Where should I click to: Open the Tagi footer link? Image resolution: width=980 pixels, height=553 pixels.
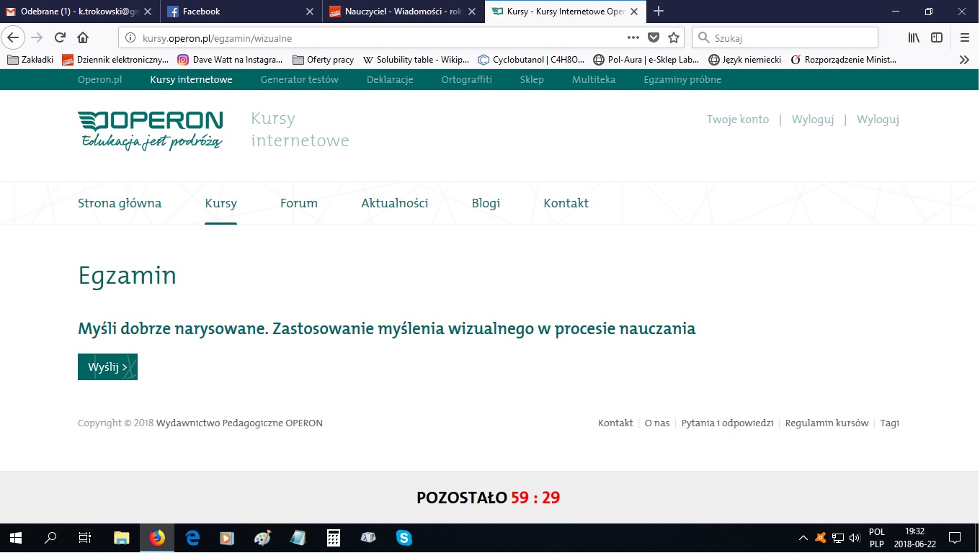click(x=889, y=423)
